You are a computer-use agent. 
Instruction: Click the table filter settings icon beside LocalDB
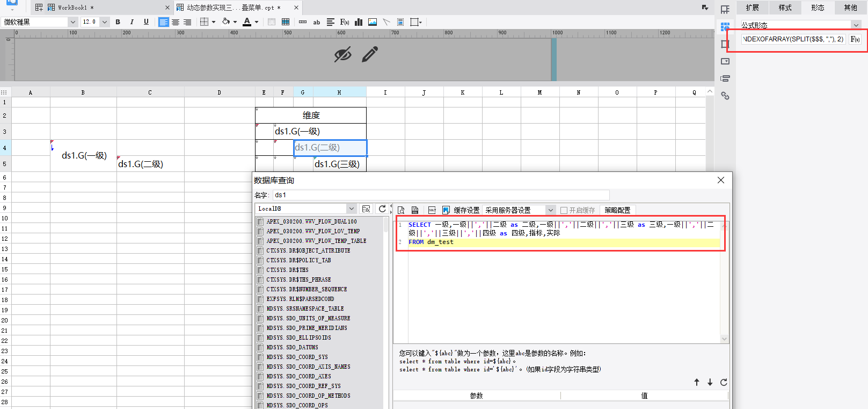point(367,209)
